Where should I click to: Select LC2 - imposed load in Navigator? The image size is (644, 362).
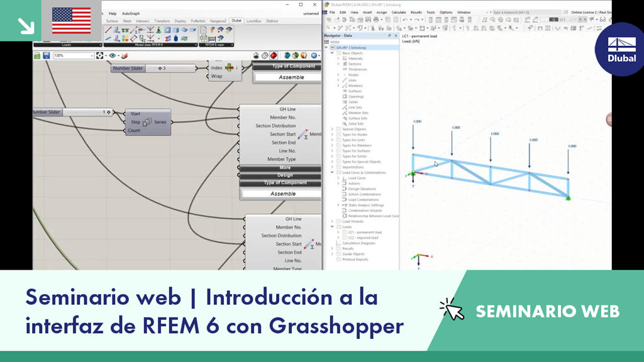pos(363,238)
